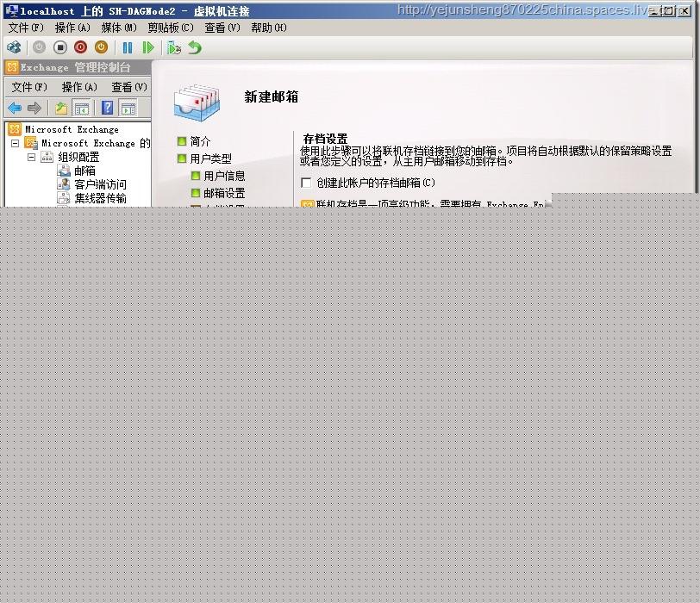Viewport: 700px width, 603px height.
Task: Pause the virtual machine
Action: point(128,47)
